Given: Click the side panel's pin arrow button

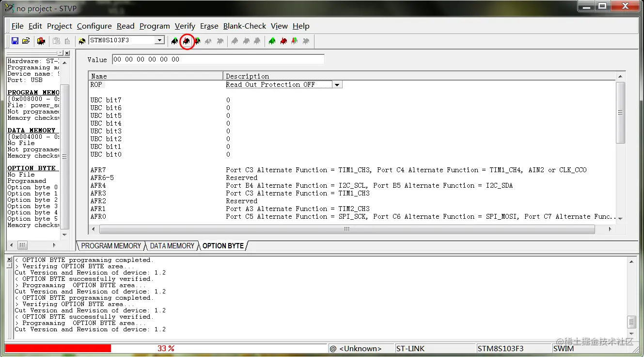Looking at the screenshot, I should point(61,53).
